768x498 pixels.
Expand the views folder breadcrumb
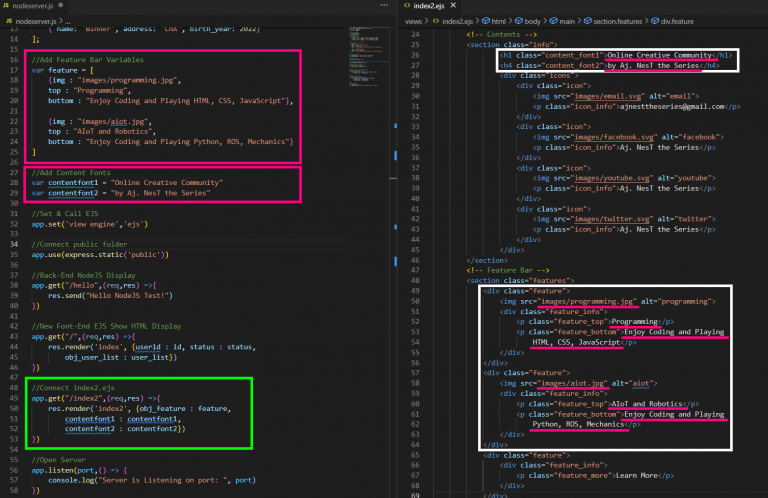(x=415, y=20)
